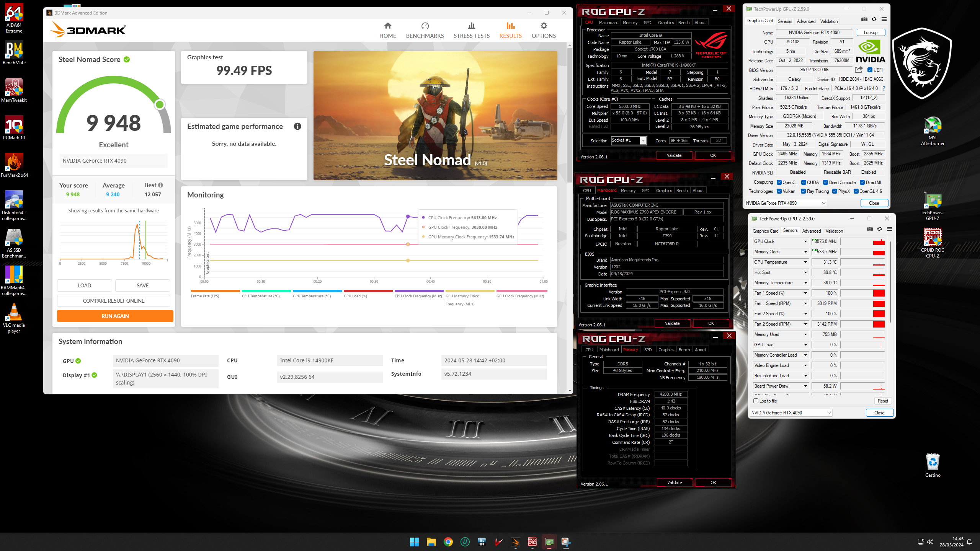Click refresh icon in top GPU-Z window

click(874, 19)
